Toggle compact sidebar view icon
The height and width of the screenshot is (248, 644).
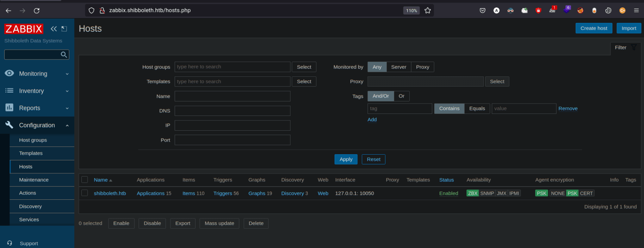(x=64, y=29)
